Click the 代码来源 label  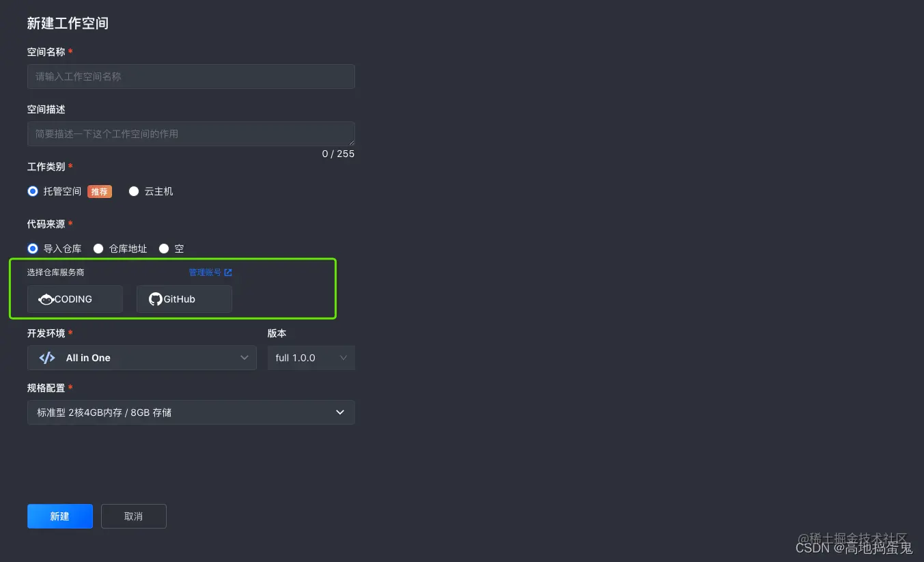[x=46, y=224]
